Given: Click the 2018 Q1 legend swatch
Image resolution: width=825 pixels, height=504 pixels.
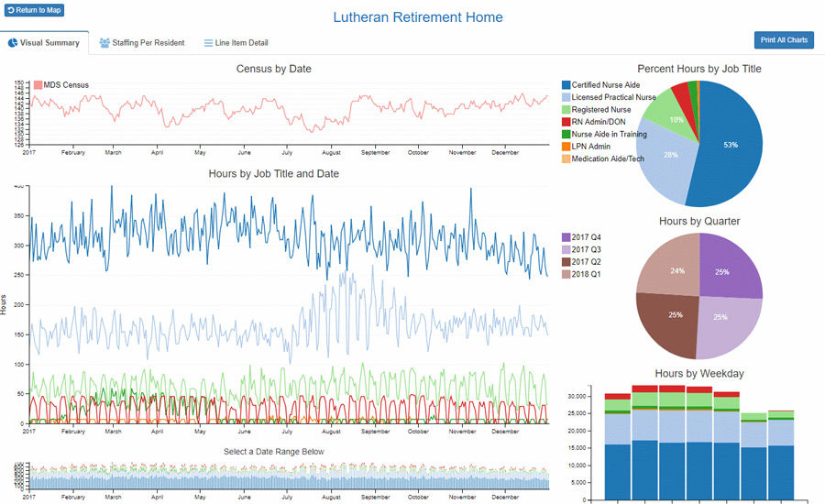Looking at the screenshot, I should pyautogui.click(x=566, y=274).
